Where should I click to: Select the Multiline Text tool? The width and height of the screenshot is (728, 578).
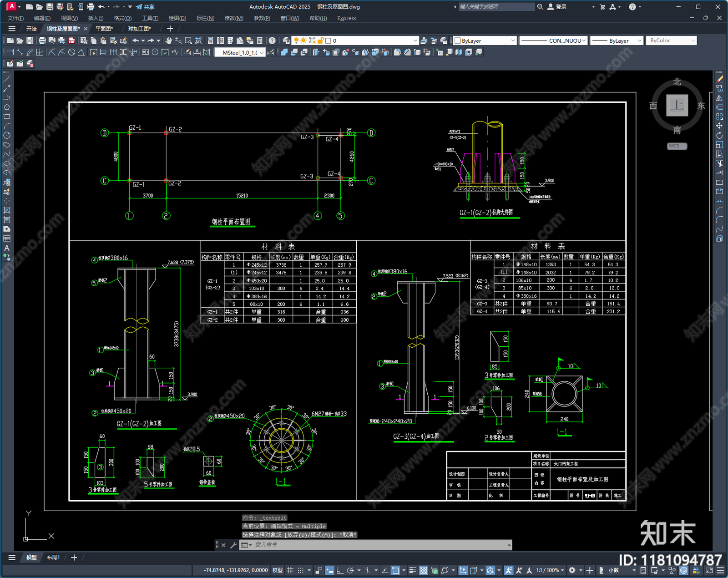coord(7,248)
